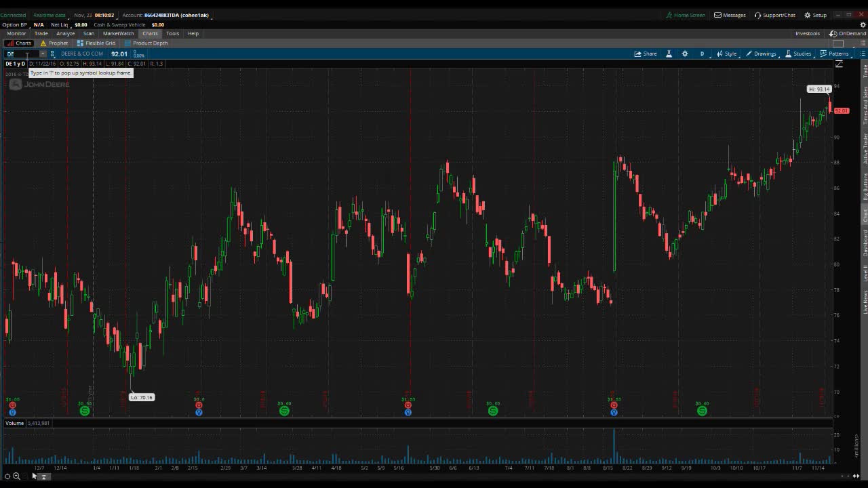Screen dimensions: 868x488
Task: Select the Tools tab
Action: (173, 33)
